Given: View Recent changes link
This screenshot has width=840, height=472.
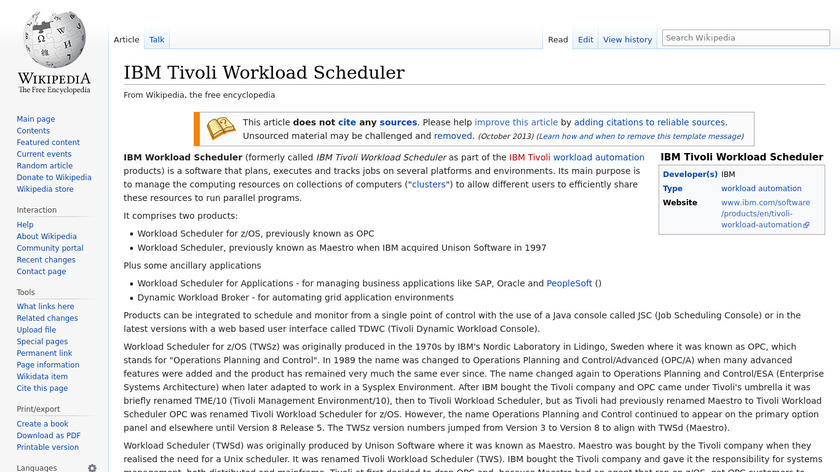Looking at the screenshot, I should point(46,260).
